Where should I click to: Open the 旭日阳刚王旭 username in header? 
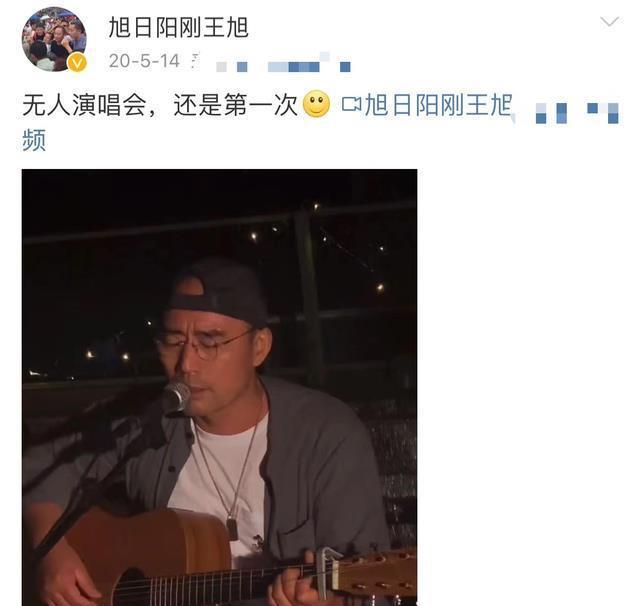[x=178, y=27]
